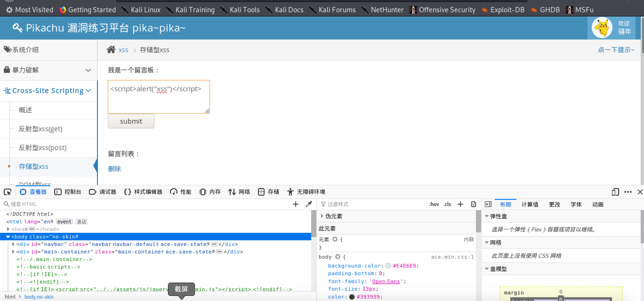Click the responsive design mode icon
Image resolution: width=644 pixels, height=301 pixels.
coord(615,192)
